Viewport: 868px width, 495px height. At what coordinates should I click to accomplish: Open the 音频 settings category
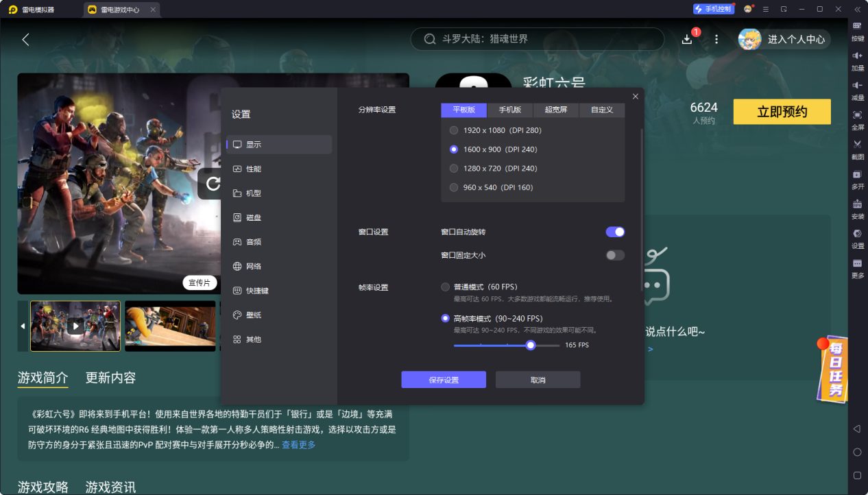pos(279,242)
